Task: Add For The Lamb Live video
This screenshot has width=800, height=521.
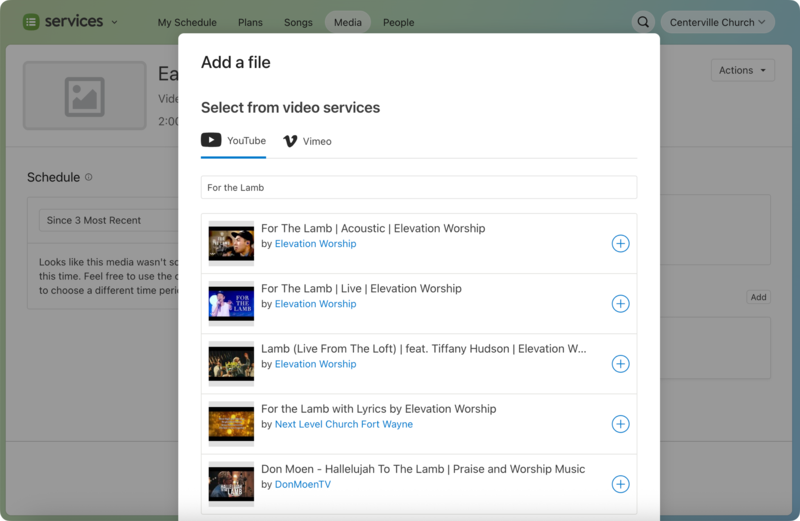Action: click(x=620, y=304)
